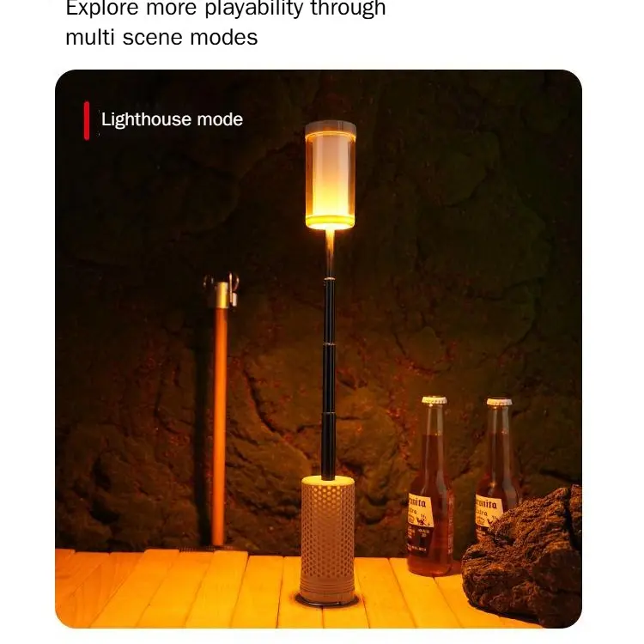Viewport: 644px width, 644px height.
Task: Click the label on the right beer bottle
Action: point(488,512)
